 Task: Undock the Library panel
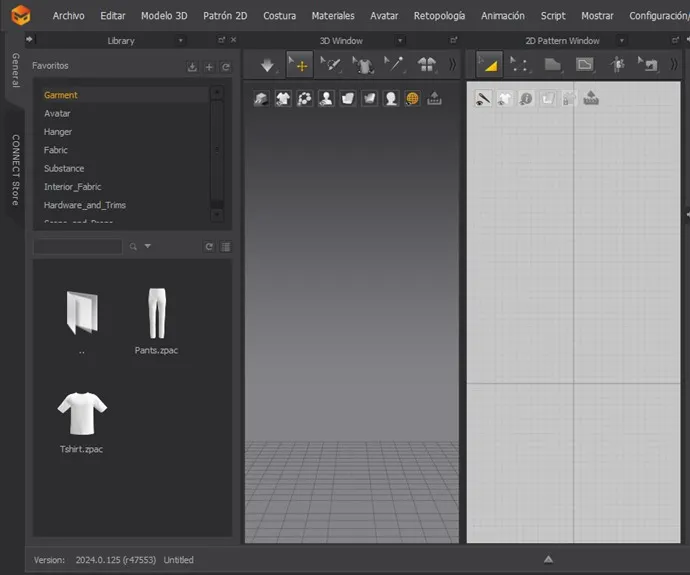(x=221, y=40)
